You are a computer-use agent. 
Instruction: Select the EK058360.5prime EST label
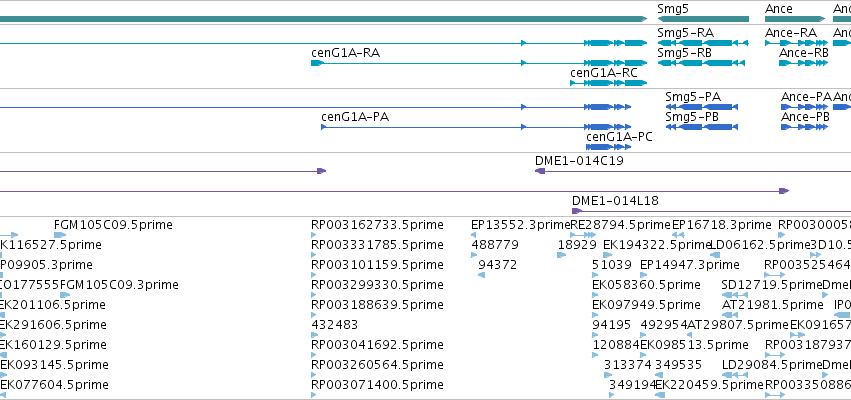coord(646,285)
